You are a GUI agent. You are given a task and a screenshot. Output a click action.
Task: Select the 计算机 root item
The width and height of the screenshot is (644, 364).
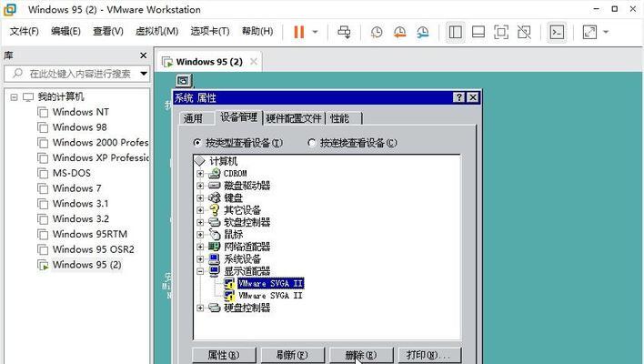pos(223,161)
